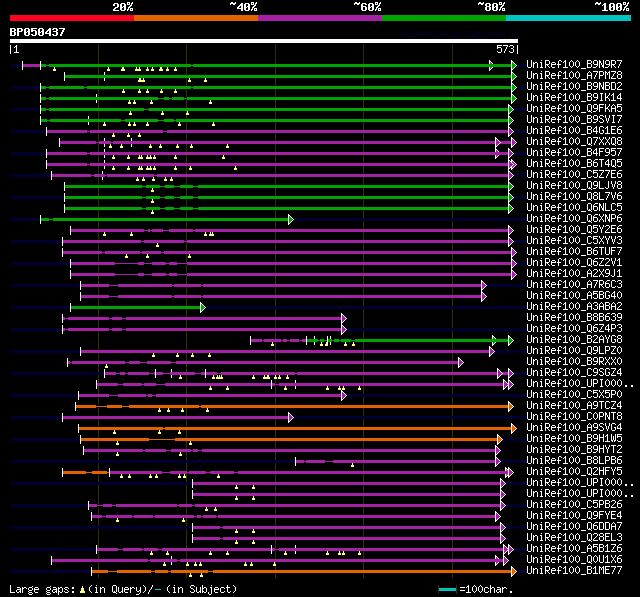This screenshot has width=640, height=597.
Task: Click the UniRef100_C5X5P0 hit name
Action: coord(574,395)
